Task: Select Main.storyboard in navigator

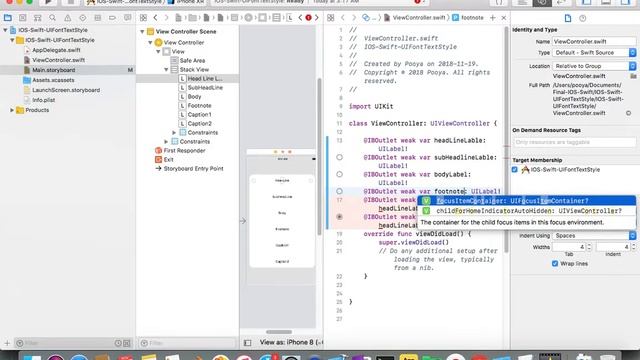Action: tap(68, 70)
